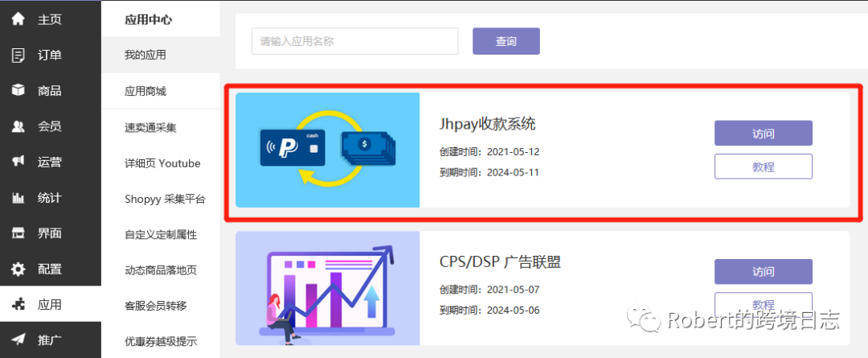
Task: Click 教程 for CPS/DSP 广告联盟
Action: point(764,304)
